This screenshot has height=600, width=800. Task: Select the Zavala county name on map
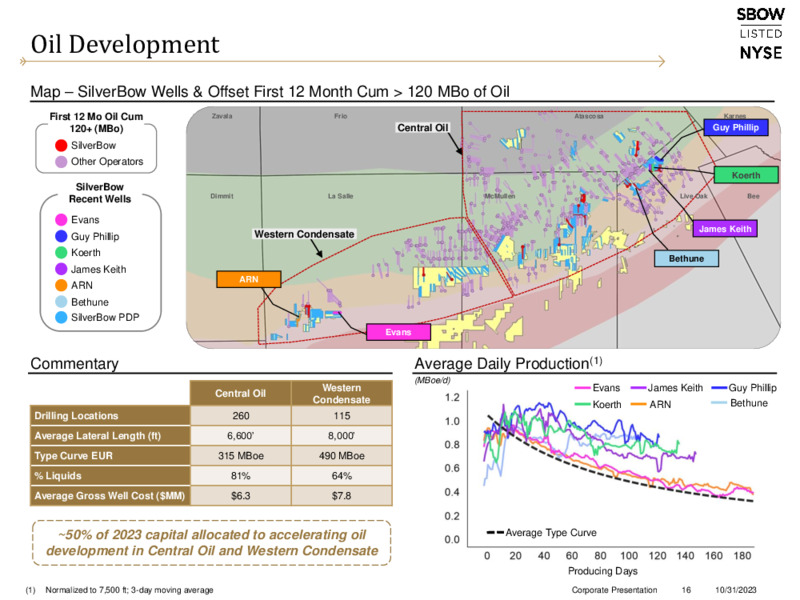[x=222, y=116]
